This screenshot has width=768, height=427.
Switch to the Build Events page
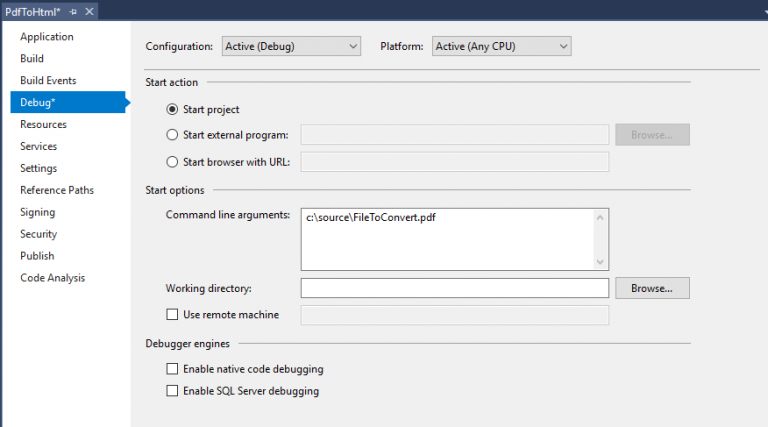(48, 80)
